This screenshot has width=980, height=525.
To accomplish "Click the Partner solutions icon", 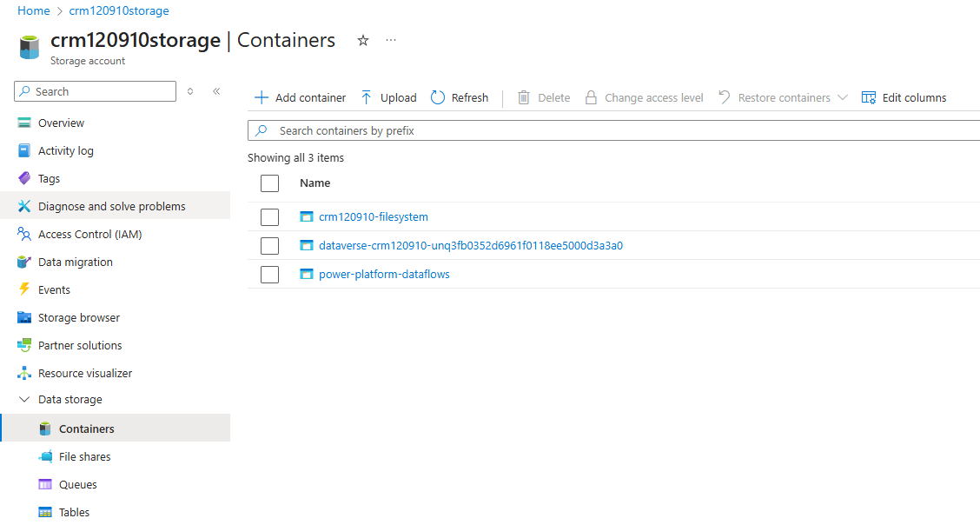I will point(24,345).
